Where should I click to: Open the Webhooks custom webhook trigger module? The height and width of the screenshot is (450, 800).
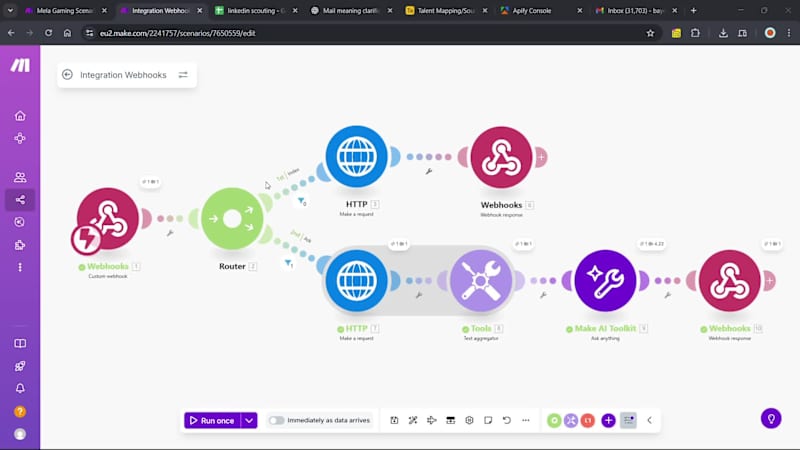(108, 218)
